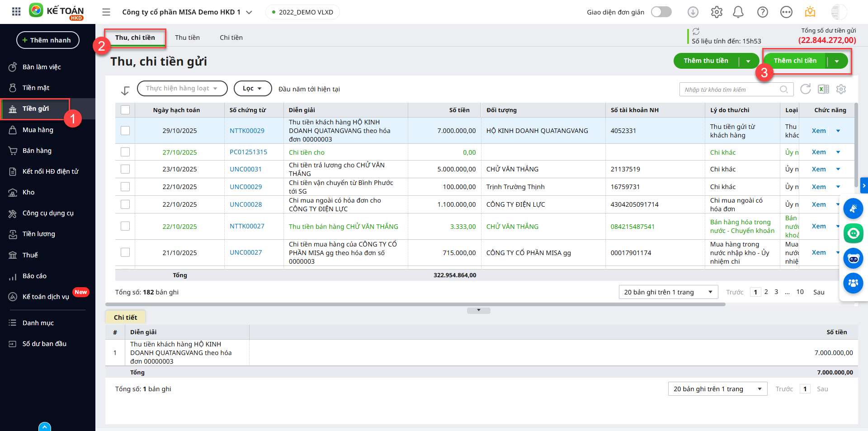Collapse sidebar with hamburger menu icon
This screenshot has height=431, width=868.
[106, 12]
